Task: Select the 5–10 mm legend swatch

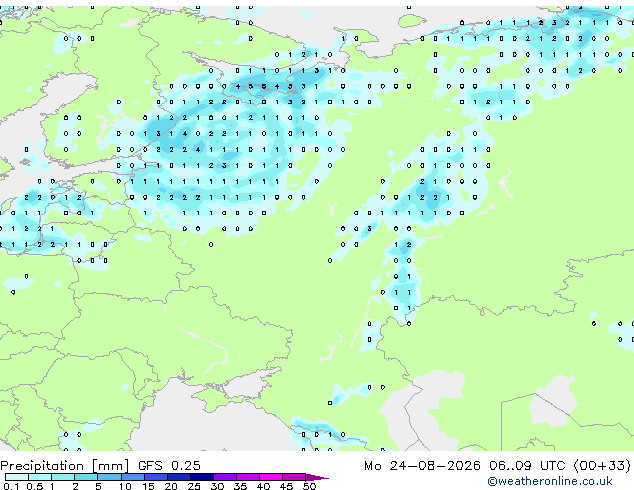Action: [x=109, y=477]
